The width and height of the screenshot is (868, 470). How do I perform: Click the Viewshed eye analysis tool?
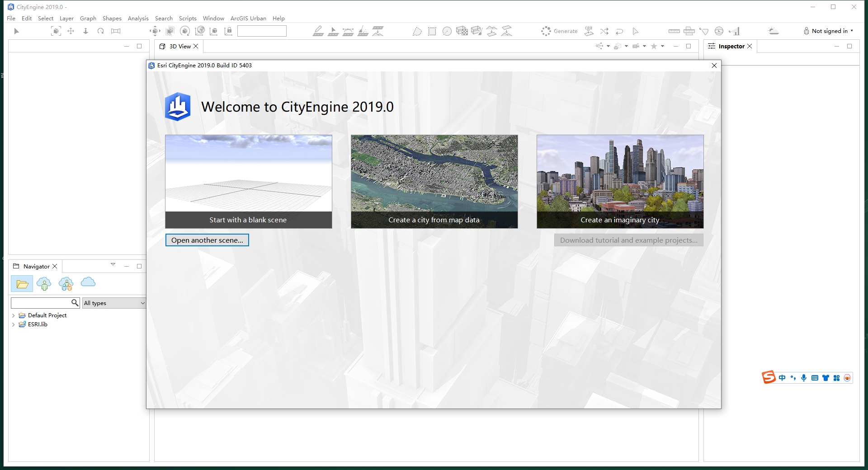point(719,31)
